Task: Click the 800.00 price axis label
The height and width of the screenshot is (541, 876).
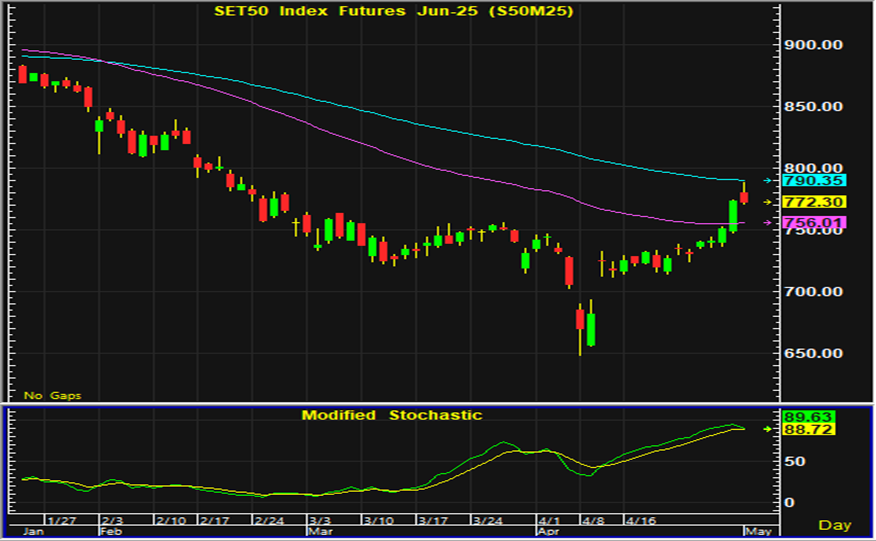Action: [x=813, y=168]
